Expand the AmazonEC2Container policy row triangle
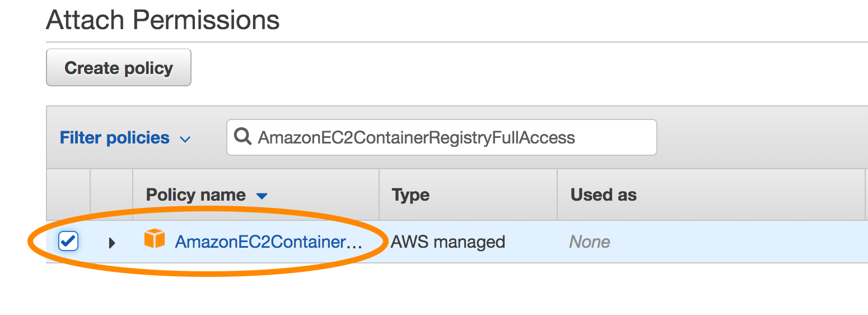 111,243
